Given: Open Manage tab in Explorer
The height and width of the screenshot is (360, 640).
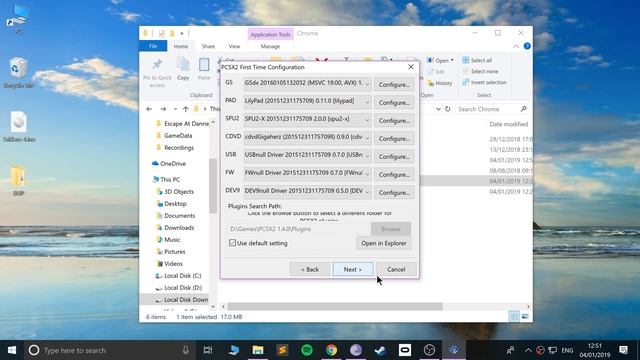Looking at the screenshot, I should point(270,46).
